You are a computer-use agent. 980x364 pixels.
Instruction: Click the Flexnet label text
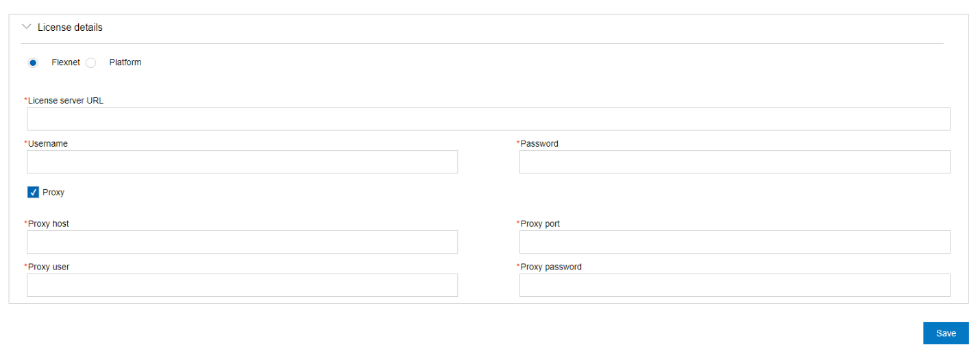click(66, 62)
